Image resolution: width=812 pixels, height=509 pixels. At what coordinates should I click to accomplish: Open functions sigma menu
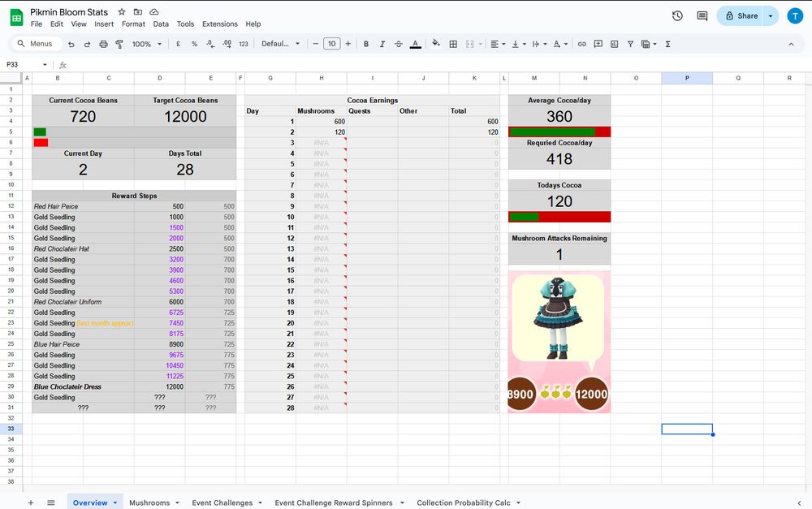pos(668,44)
